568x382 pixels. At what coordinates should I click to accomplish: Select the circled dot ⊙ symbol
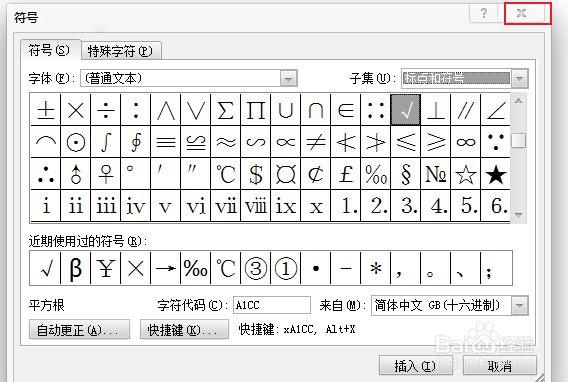76,142
